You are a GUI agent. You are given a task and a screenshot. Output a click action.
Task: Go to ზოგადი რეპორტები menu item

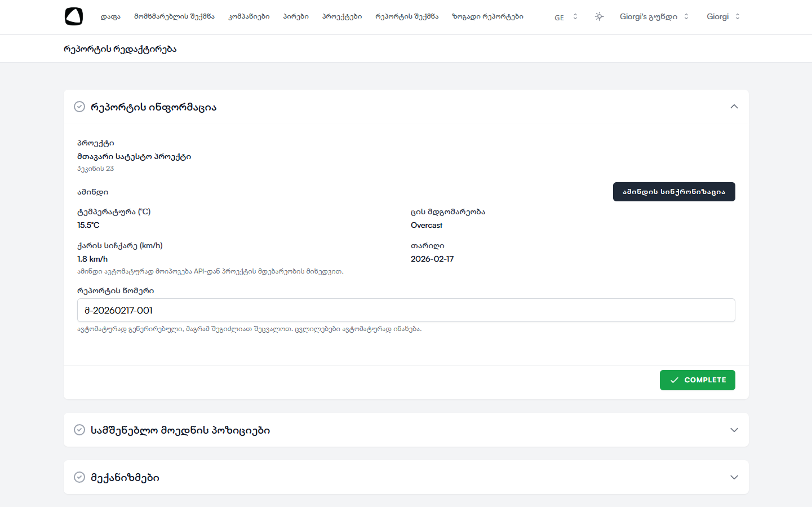point(487,17)
